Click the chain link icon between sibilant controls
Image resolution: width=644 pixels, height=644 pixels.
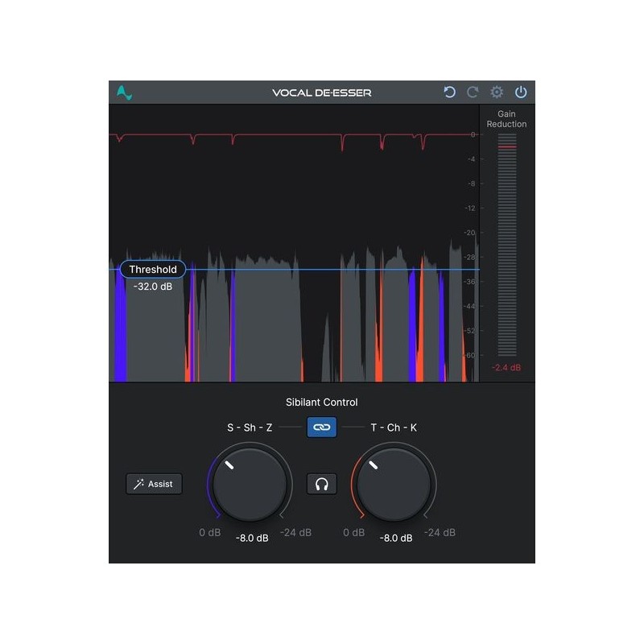[320, 427]
